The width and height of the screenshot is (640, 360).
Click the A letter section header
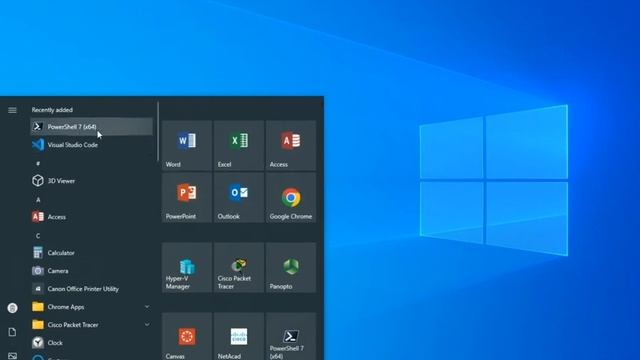tap(38, 200)
